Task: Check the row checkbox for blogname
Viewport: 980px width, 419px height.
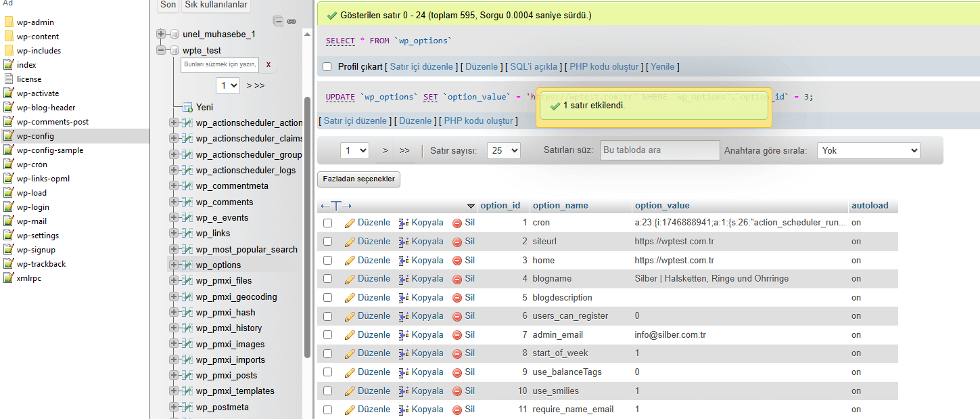Action: (327, 279)
